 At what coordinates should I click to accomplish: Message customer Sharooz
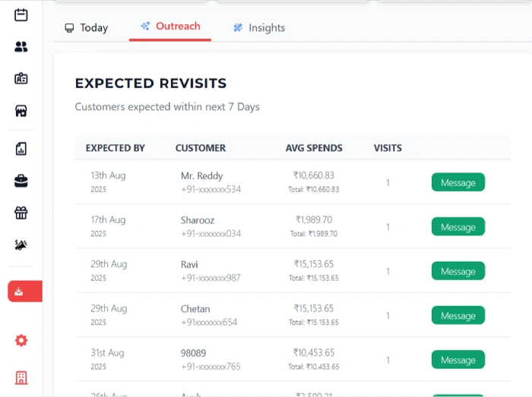(x=458, y=227)
